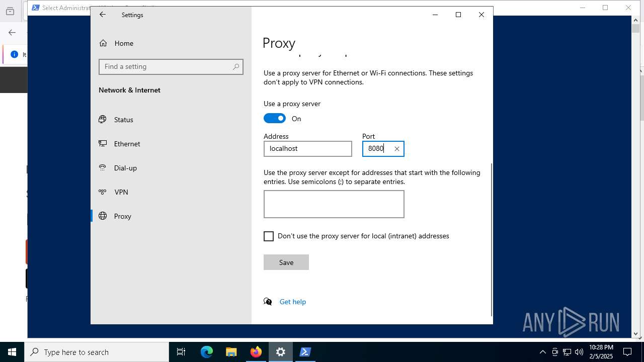Open the VPN settings page

coord(171,192)
